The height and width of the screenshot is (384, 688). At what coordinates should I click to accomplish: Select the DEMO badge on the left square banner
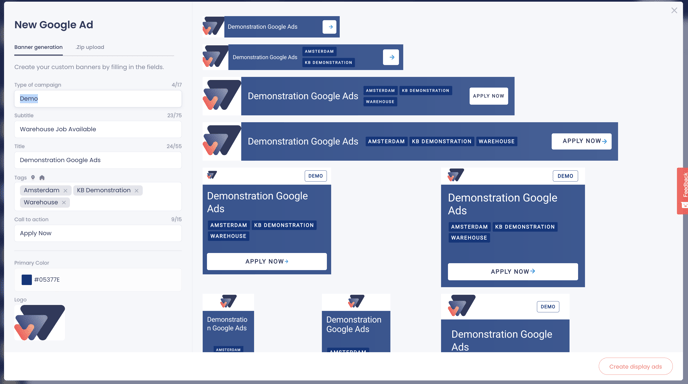tap(315, 176)
